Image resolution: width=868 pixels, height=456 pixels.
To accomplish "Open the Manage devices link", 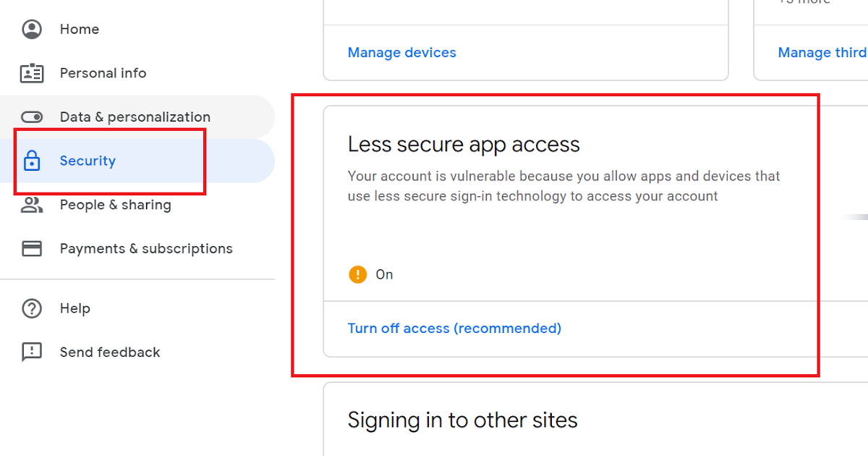I will click(402, 53).
